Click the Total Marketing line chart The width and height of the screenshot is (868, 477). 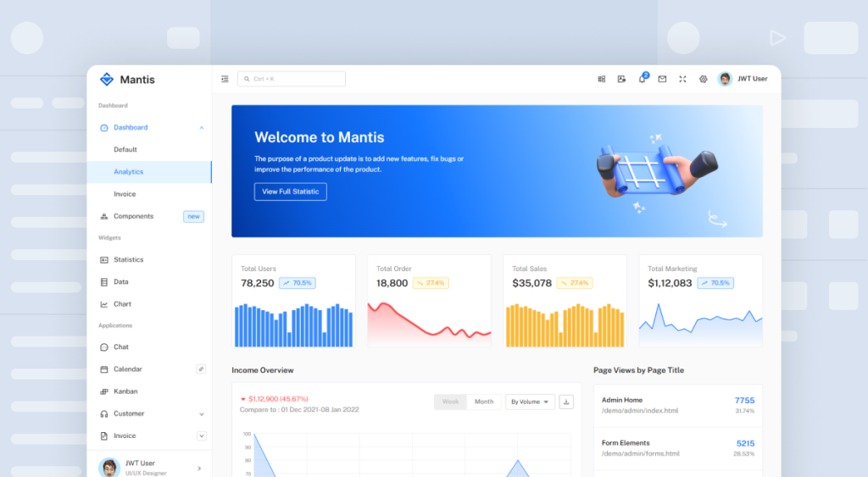click(700, 324)
